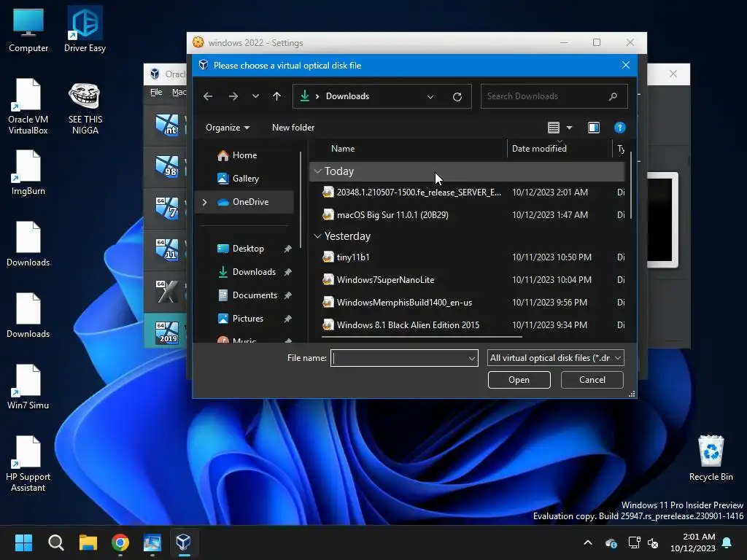Go back in file dialog
The height and width of the screenshot is (560, 747).
[x=208, y=96]
